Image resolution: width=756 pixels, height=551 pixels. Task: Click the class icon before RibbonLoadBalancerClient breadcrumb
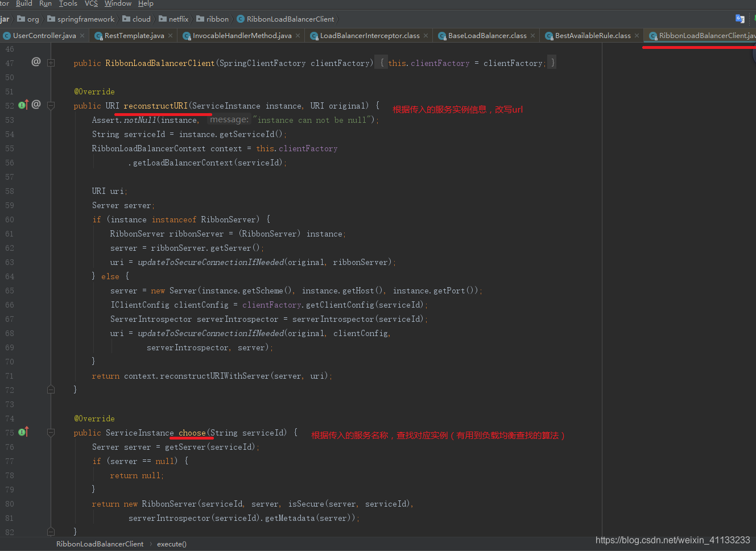click(x=241, y=19)
